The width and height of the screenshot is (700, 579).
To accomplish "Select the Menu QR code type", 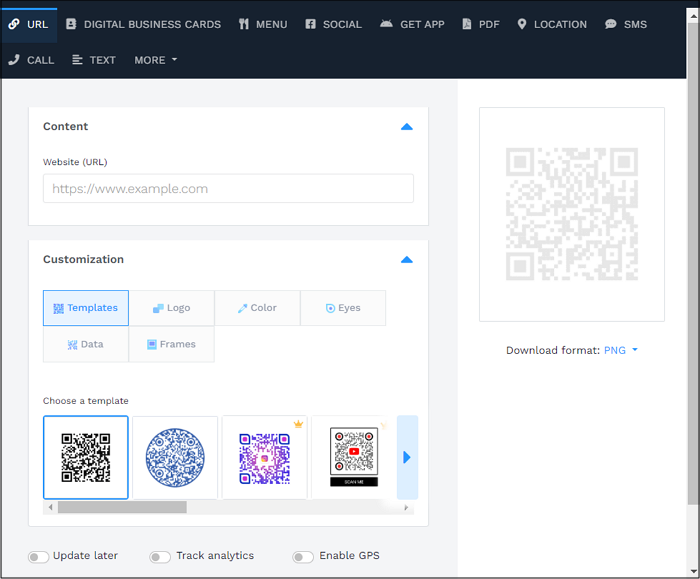I will pyautogui.click(x=263, y=24).
